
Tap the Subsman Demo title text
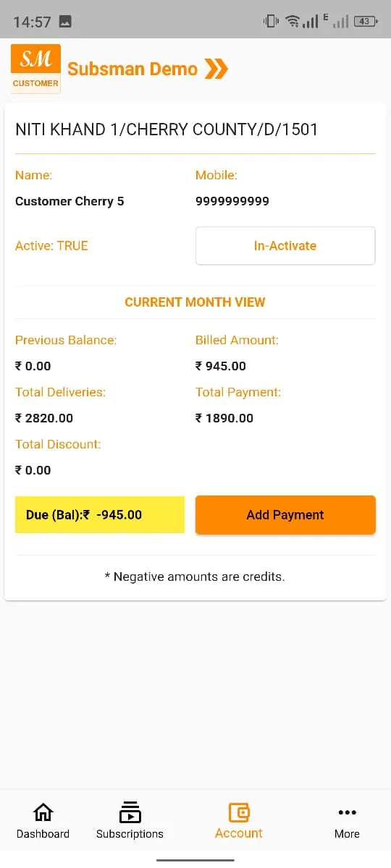tap(133, 69)
